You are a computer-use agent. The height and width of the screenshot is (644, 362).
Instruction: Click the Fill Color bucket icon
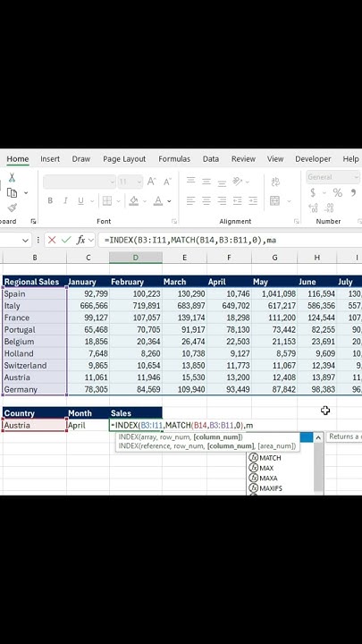coord(134,201)
